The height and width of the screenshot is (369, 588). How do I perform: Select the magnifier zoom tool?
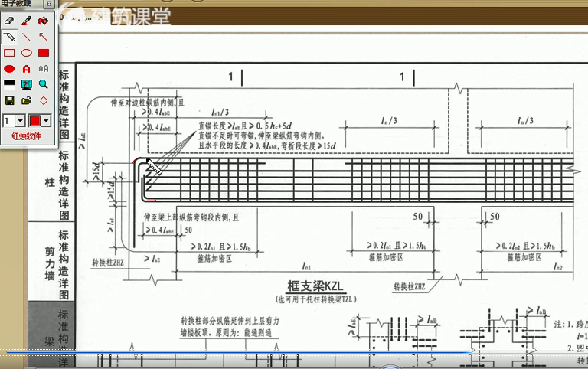tap(44, 84)
